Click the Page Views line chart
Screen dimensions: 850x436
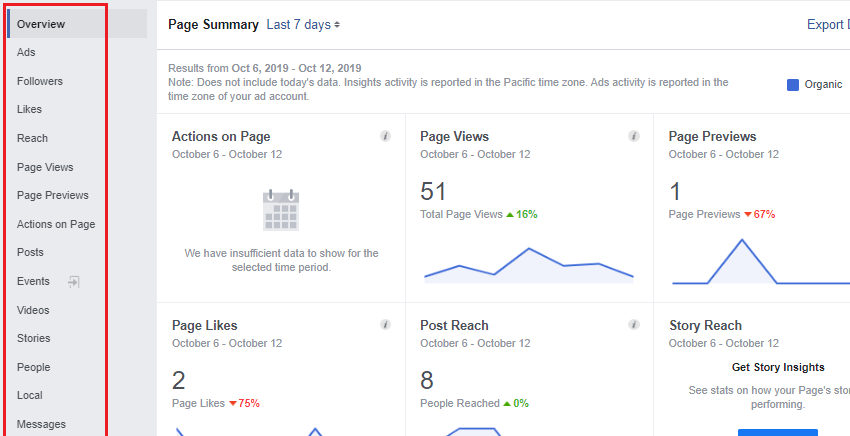pos(529,266)
